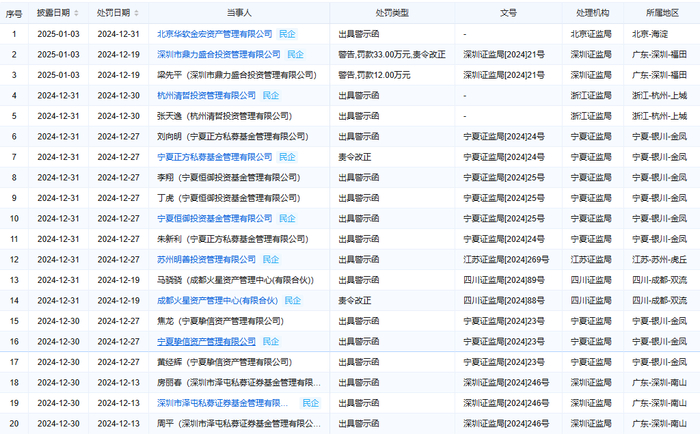The image size is (700, 434).
Task: Click 北京证监局 agency cell
Action: point(591,34)
